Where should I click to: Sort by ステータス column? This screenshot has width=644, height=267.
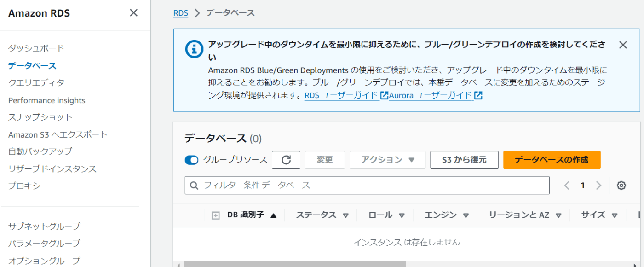(322, 215)
